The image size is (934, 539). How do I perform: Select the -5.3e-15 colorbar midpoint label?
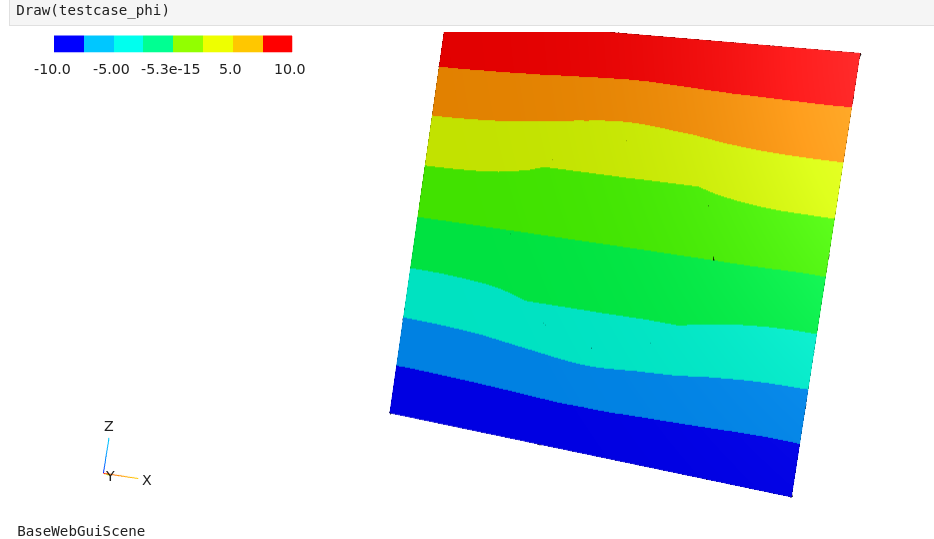[170, 70]
